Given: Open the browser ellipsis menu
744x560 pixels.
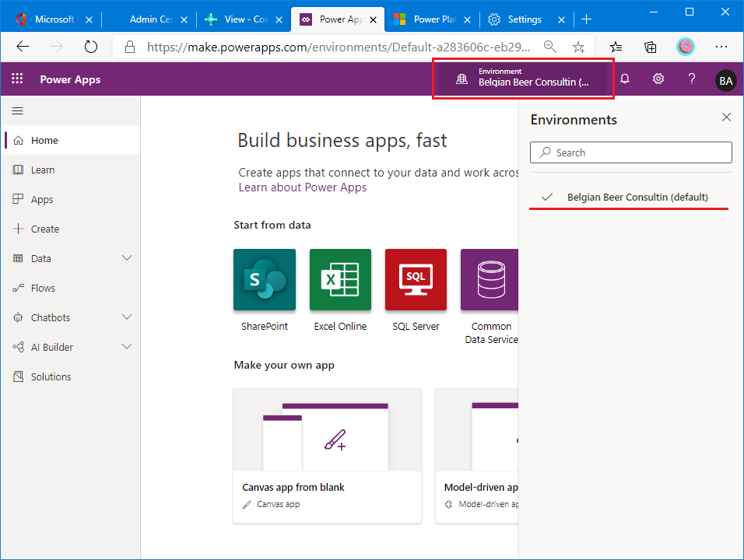Looking at the screenshot, I should (721, 47).
